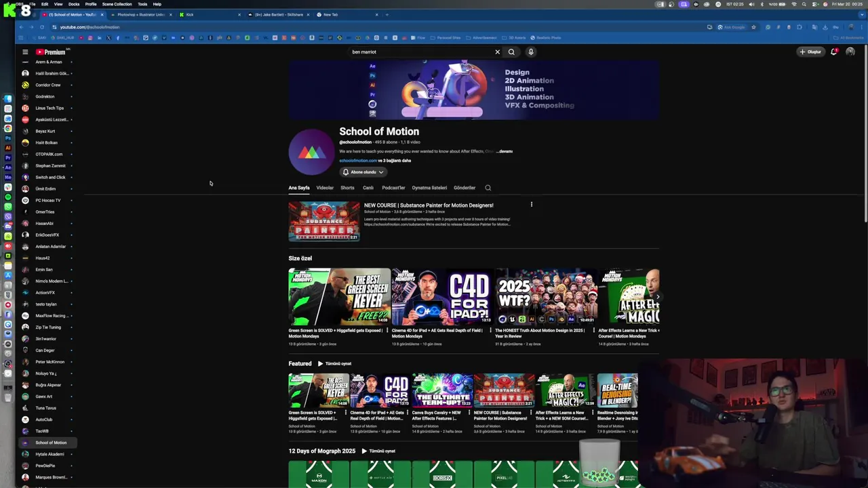
Task: Open Cinema 4D for iPad video in Size özel
Action: point(442,297)
